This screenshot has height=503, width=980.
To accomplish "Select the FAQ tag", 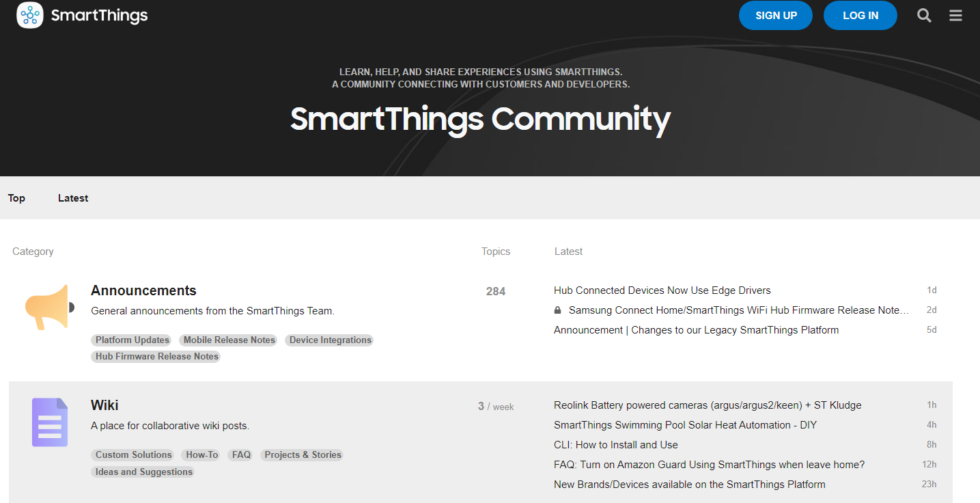I will (241, 454).
